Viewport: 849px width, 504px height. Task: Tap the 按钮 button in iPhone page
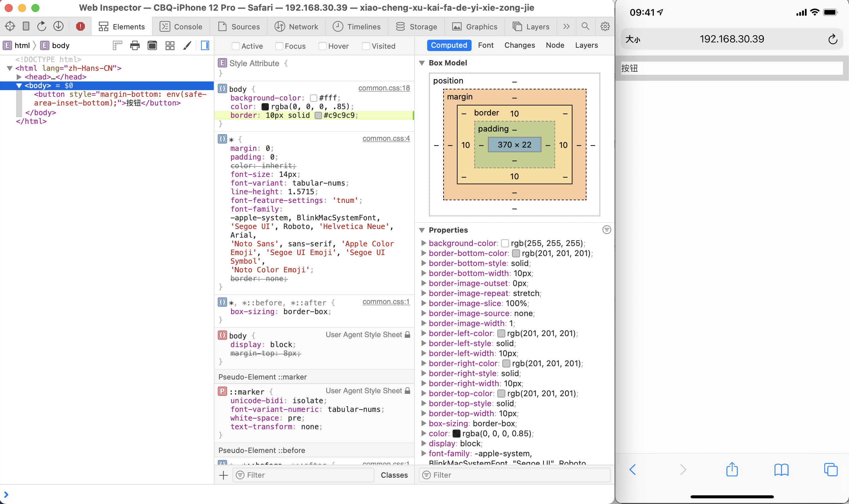point(732,68)
